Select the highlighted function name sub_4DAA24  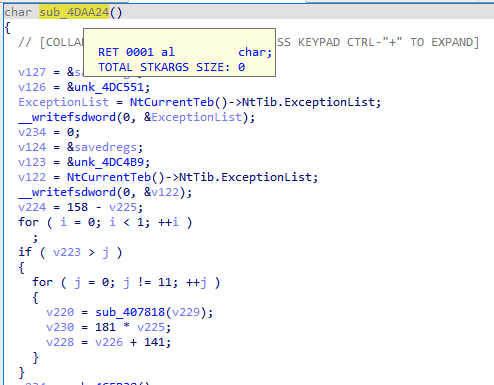pos(74,12)
